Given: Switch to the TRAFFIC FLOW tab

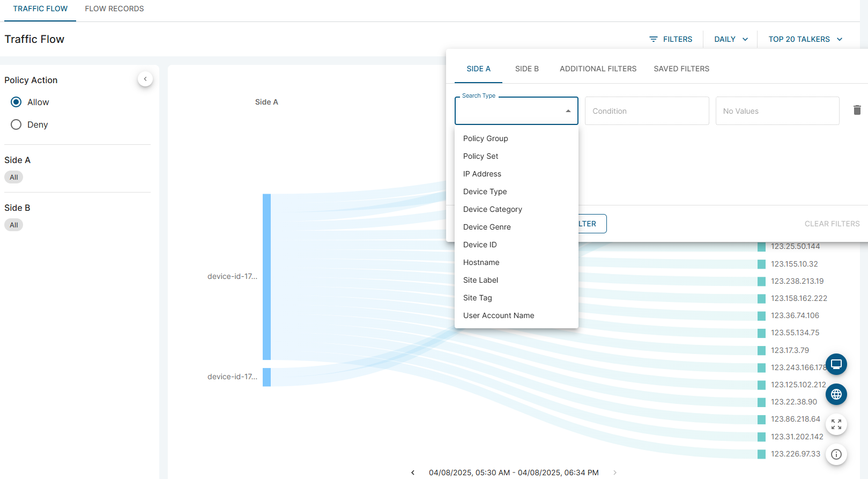Looking at the screenshot, I should point(40,9).
